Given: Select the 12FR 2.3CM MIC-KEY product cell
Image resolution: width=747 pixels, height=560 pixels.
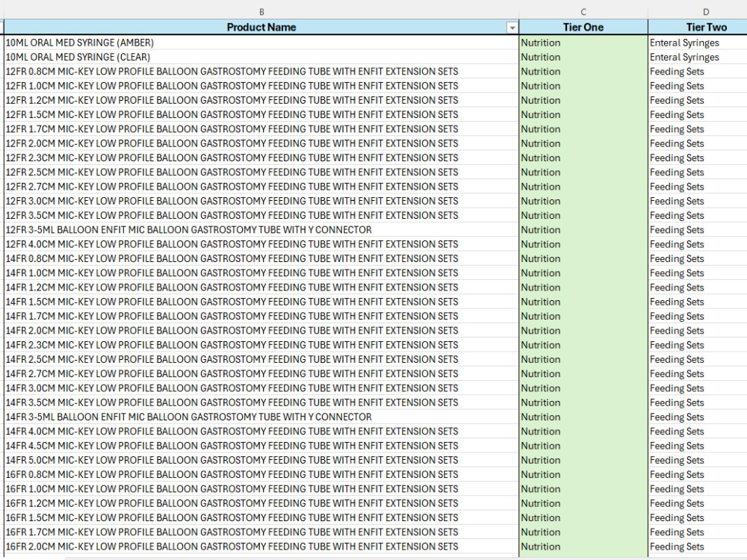Looking at the screenshot, I should (x=261, y=158).
